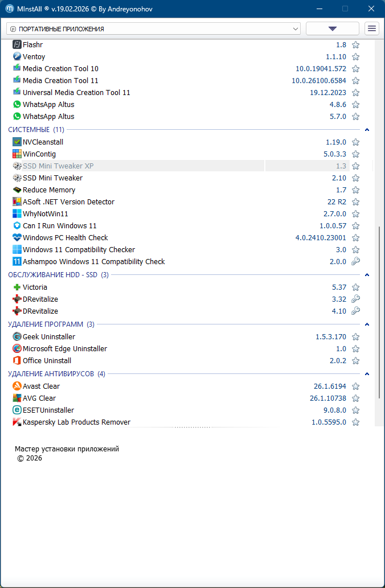The image size is (385, 588).
Task: Toggle favorite star for Reduce Memory
Action: point(355,190)
